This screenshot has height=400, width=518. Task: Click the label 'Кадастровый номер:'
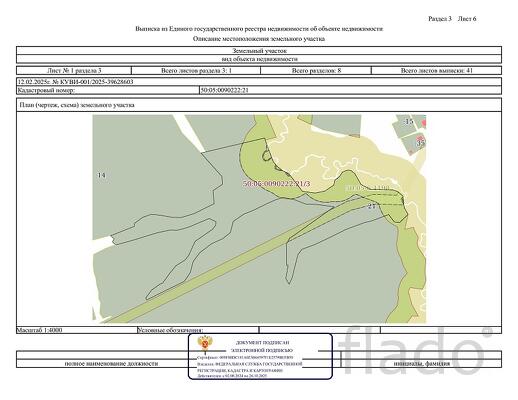point(46,90)
